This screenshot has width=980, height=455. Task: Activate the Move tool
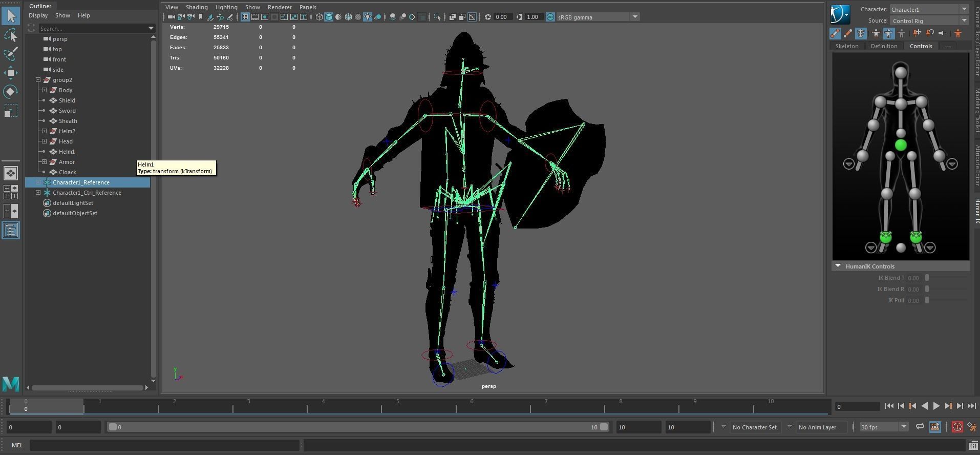pyautogui.click(x=11, y=73)
